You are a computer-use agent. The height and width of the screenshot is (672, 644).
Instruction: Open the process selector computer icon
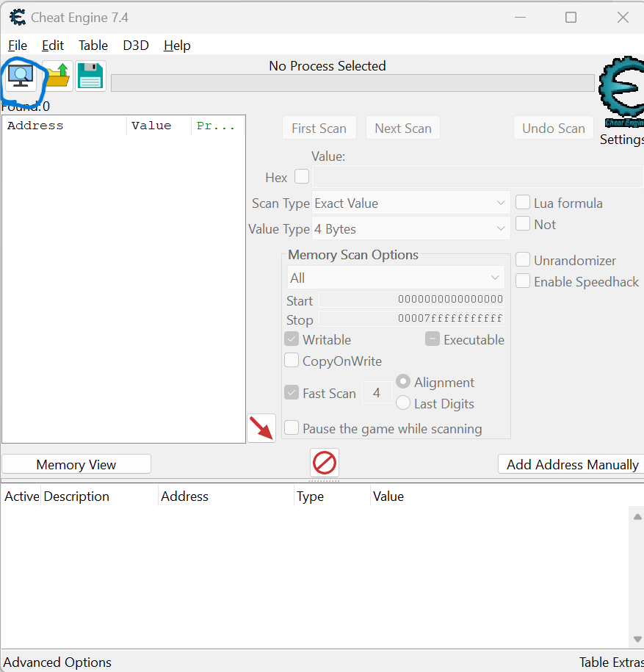point(21,76)
